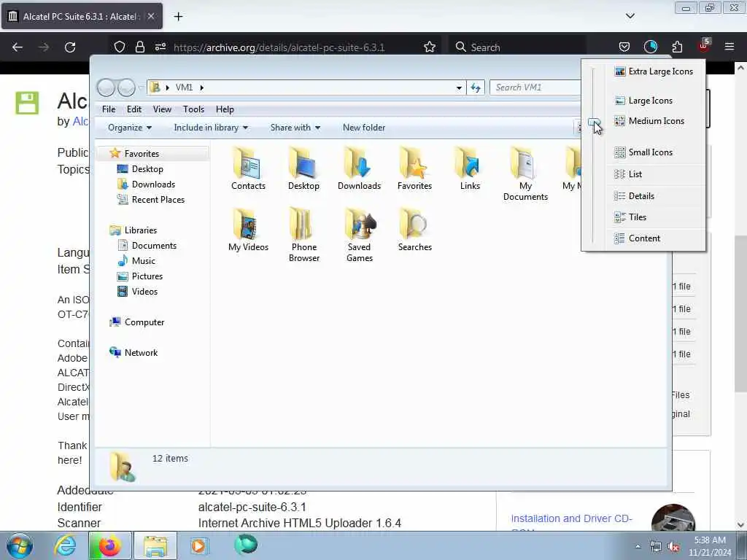Open the Downloads folder icon in file list

coord(359,169)
